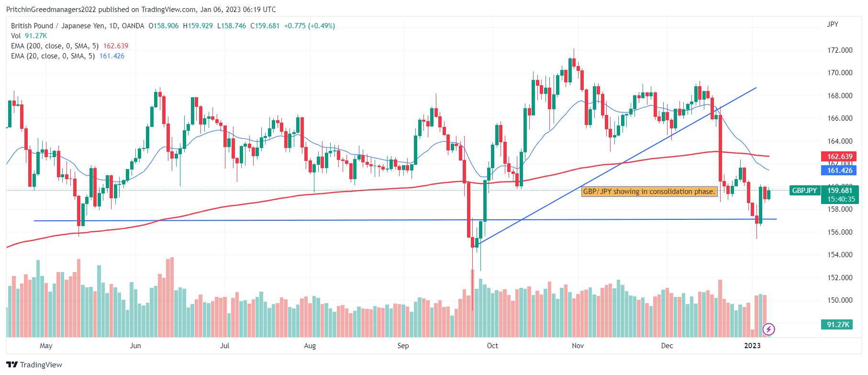
Task: Open the consolidation phase text annotation
Action: coord(649,192)
